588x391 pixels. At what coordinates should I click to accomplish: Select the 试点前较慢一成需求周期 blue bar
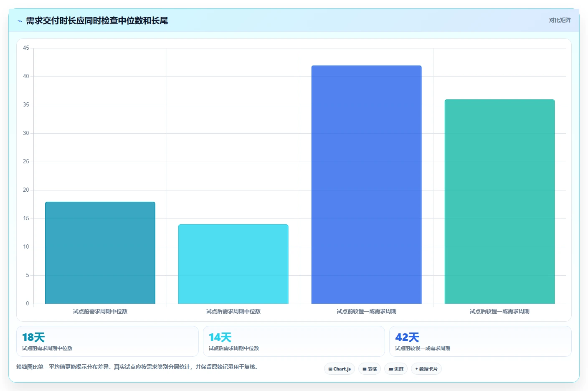366,185
